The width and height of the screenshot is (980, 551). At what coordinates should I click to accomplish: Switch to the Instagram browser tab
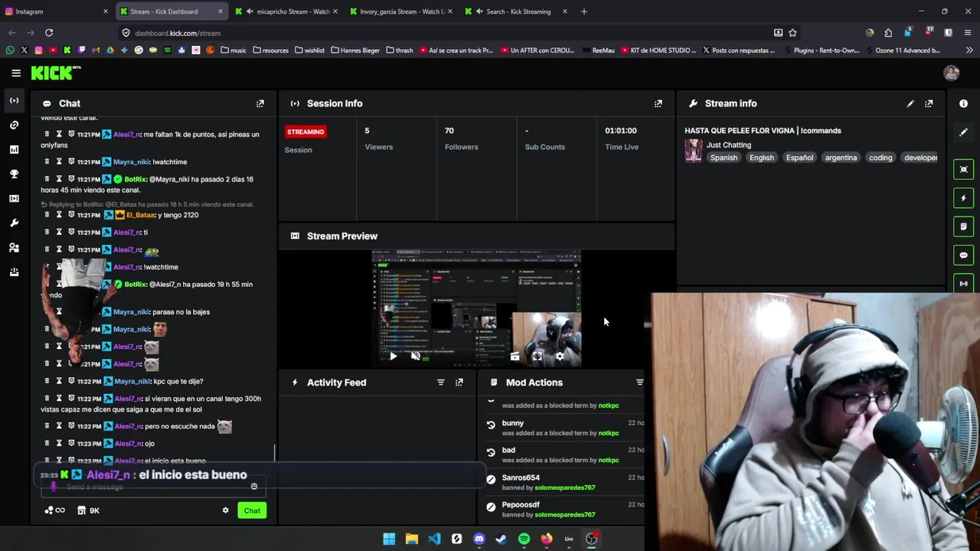(57, 11)
